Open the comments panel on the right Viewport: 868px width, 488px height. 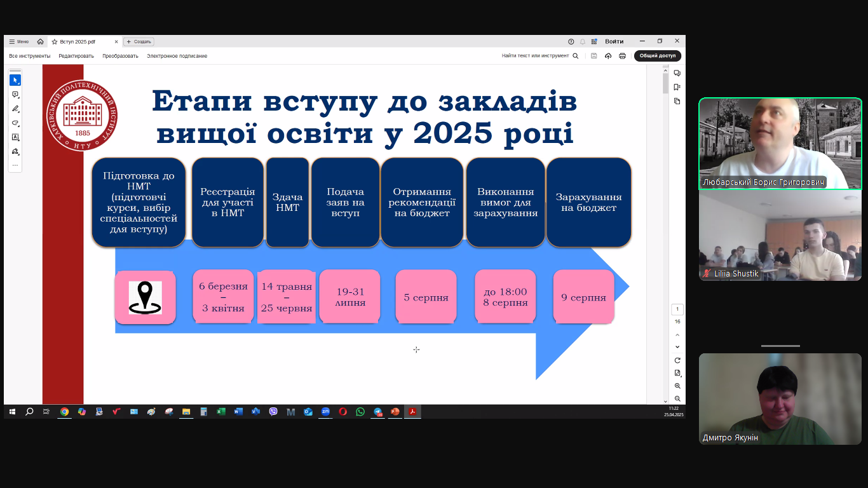[x=677, y=73]
